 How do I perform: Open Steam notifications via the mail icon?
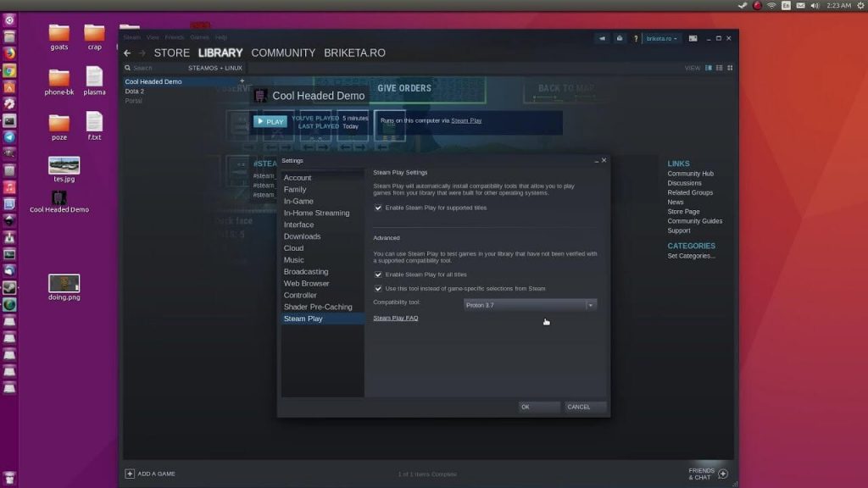point(620,39)
